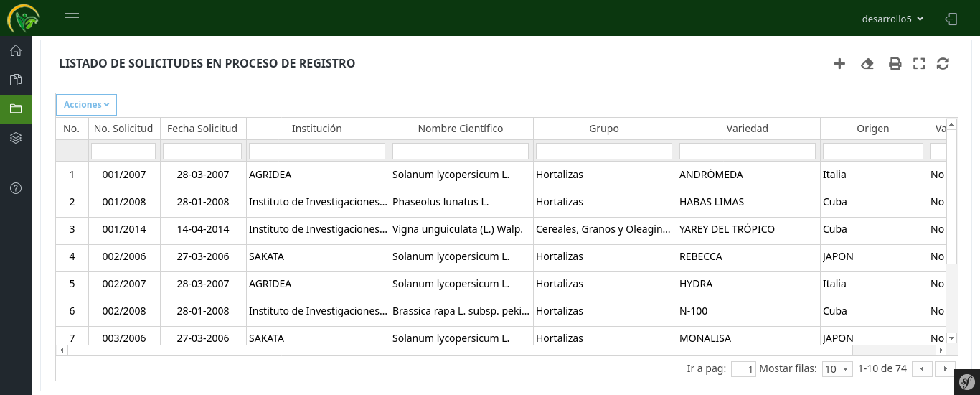
Task: Open help via the question mark icon
Action: point(16,188)
